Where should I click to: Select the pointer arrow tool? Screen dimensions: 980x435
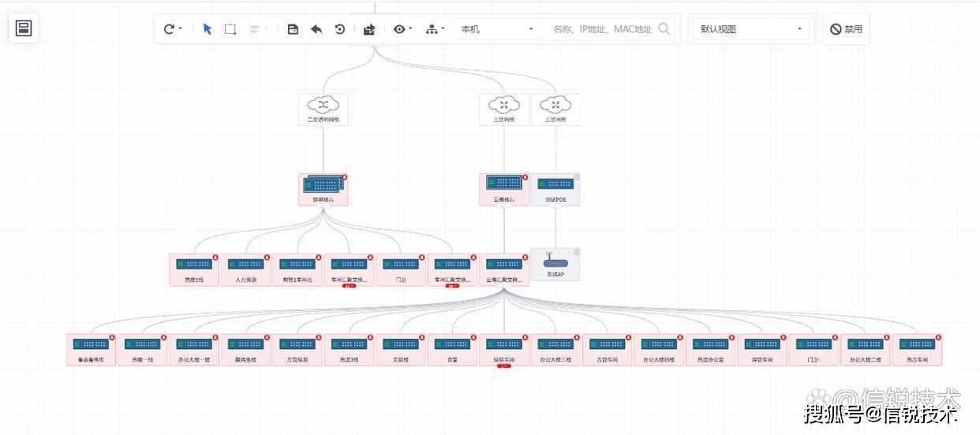(x=208, y=29)
